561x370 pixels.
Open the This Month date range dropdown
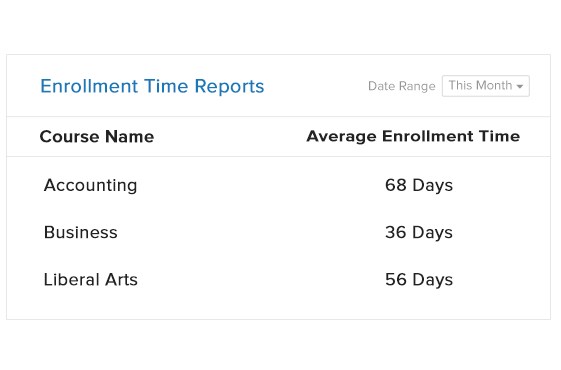[486, 86]
